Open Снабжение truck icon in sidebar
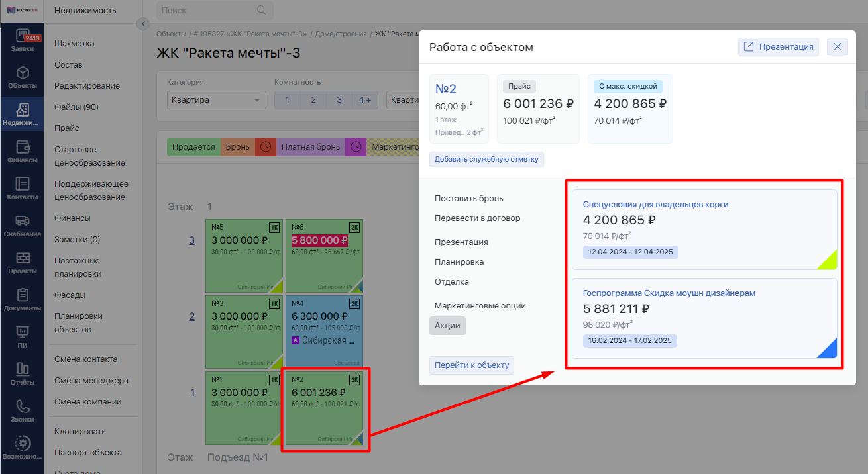 coord(22,226)
